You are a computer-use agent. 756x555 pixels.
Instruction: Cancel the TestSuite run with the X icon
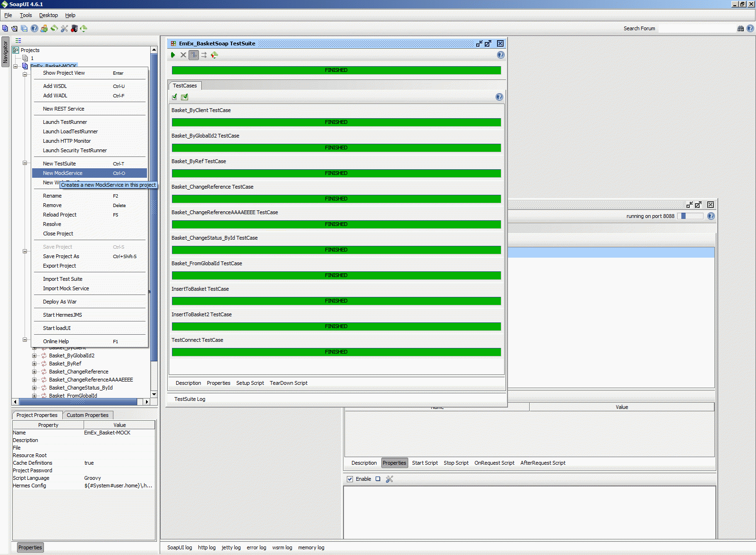click(x=183, y=55)
